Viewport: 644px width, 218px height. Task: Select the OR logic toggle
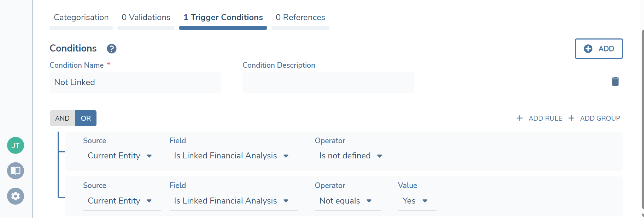[86, 118]
